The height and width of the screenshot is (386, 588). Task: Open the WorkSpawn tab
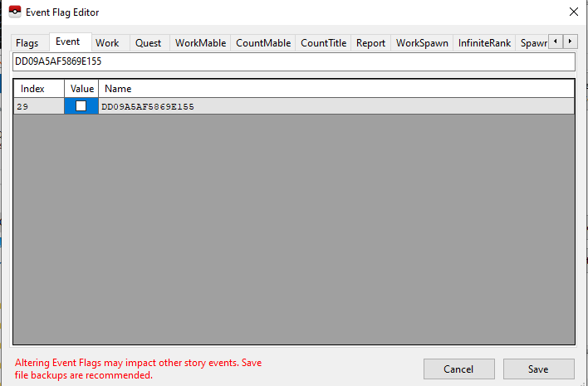click(422, 43)
